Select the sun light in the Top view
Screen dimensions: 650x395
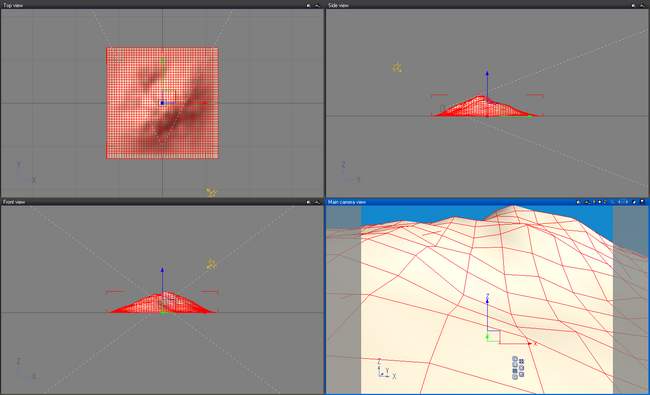211,192
